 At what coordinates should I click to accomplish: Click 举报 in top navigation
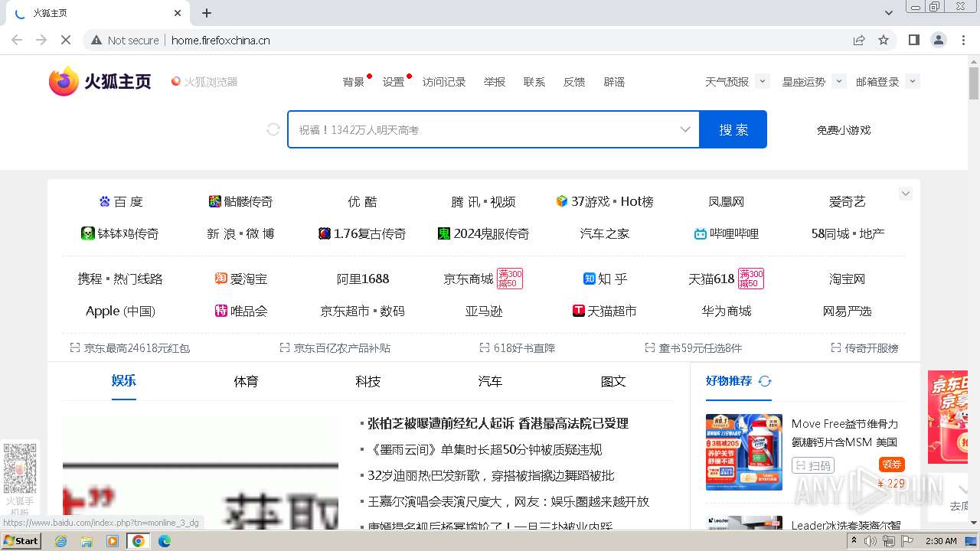tap(495, 82)
